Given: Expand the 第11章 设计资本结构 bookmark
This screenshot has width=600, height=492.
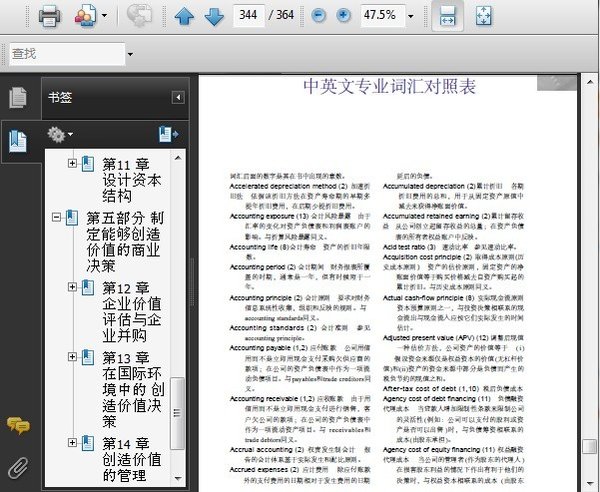Looking at the screenshot, I should coord(72,163).
